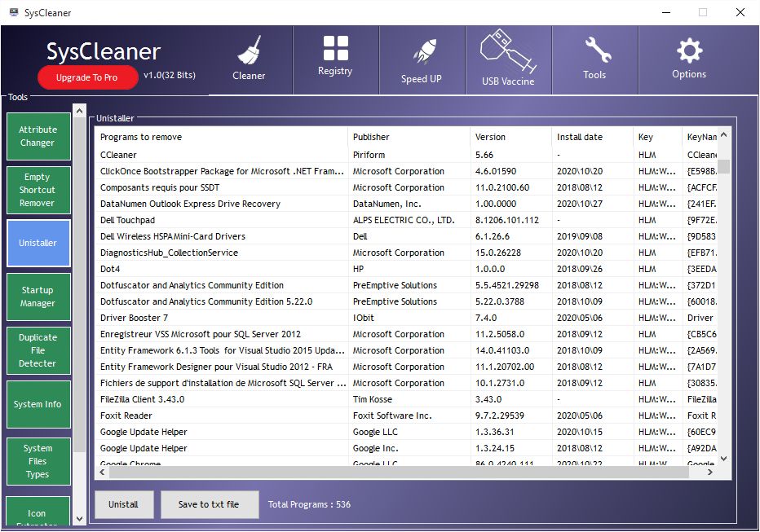Image resolution: width=760 pixels, height=532 pixels.
Task: Click the horizontal scroll left arrow
Action: click(102, 473)
